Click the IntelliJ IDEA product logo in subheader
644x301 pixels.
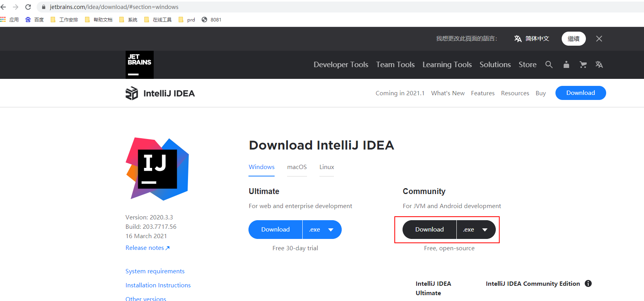132,93
